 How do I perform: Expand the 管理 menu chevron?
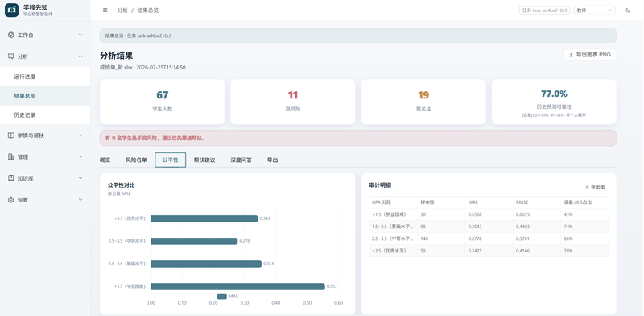pyautogui.click(x=80, y=156)
